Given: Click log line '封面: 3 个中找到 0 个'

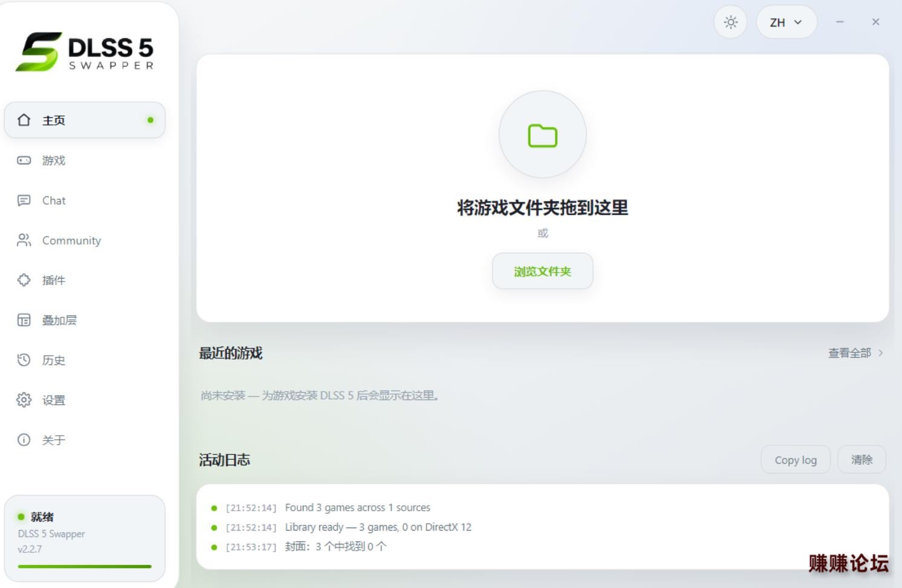Looking at the screenshot, I should coord(336,546).
